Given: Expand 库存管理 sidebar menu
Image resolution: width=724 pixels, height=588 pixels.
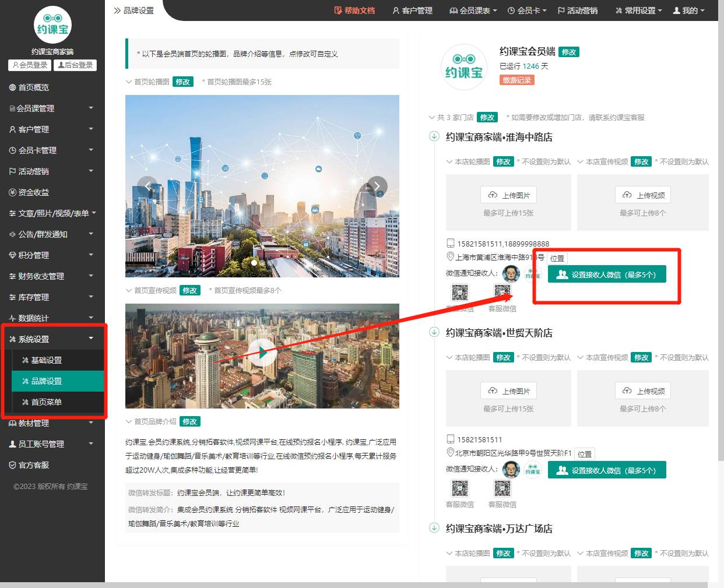Looking at the screenshot, I should click(x=52, y=297).
